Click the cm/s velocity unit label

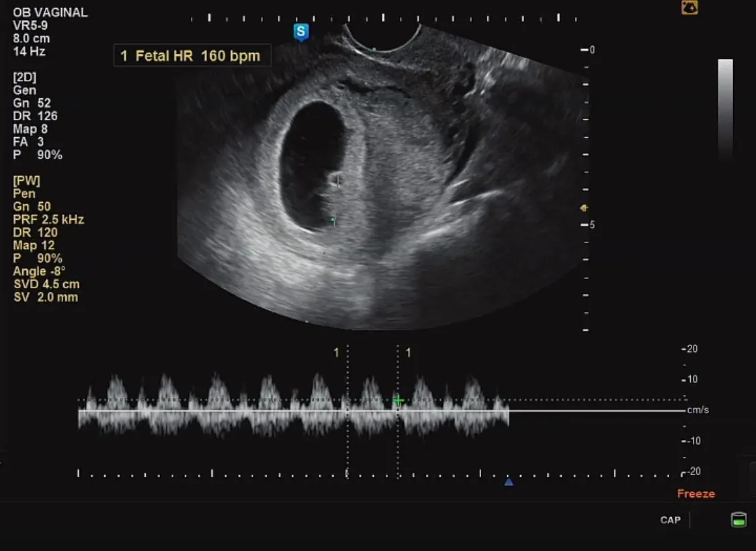pyautogui.click(x=698, y=410)
